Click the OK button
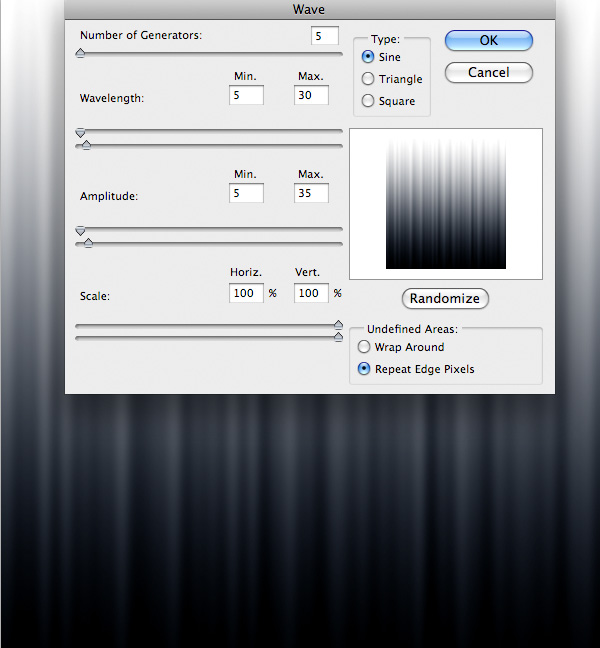 tap(488, 40)
